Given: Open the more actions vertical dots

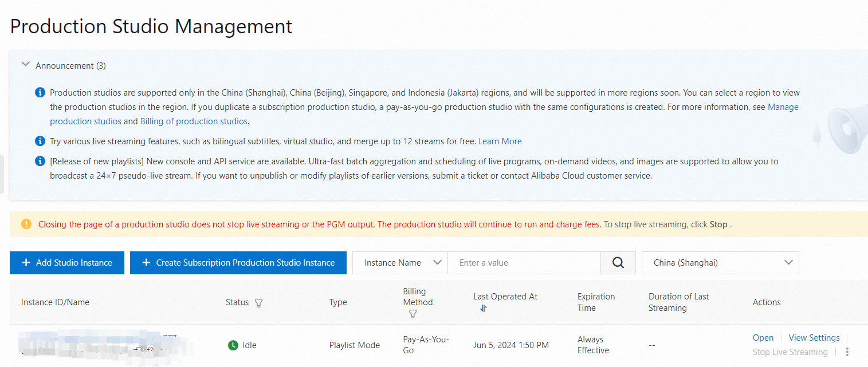Looking at the screenshot, I should tap(847, 352).
